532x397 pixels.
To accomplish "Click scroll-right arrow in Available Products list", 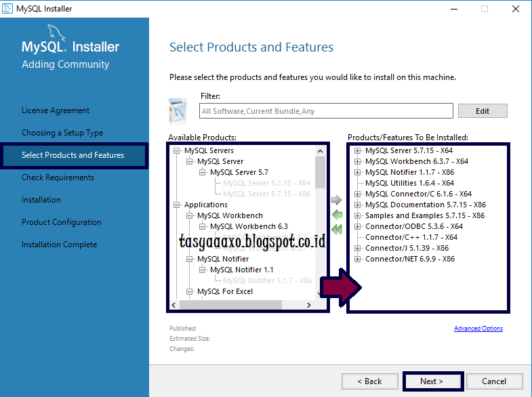I will [309, 305].
